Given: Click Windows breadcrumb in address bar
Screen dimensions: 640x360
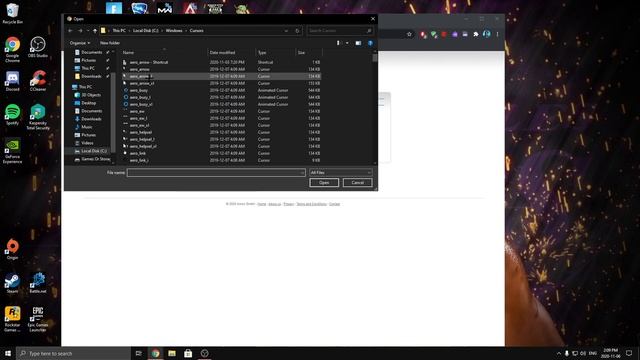Looking at the screenshot, I should point(174,31).
